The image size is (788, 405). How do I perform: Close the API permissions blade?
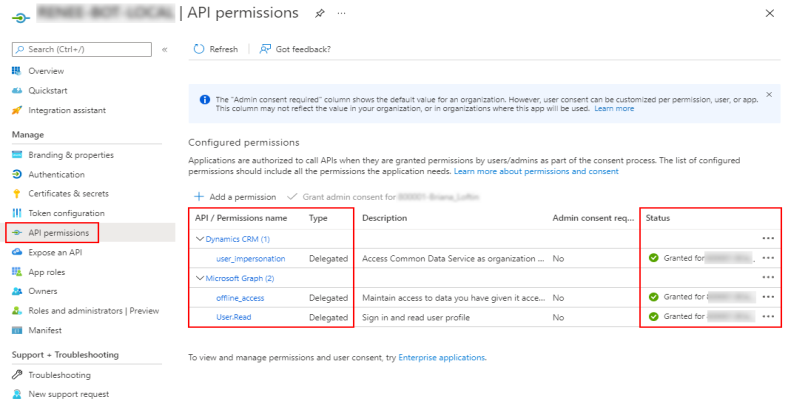click(x=769, y=14)
